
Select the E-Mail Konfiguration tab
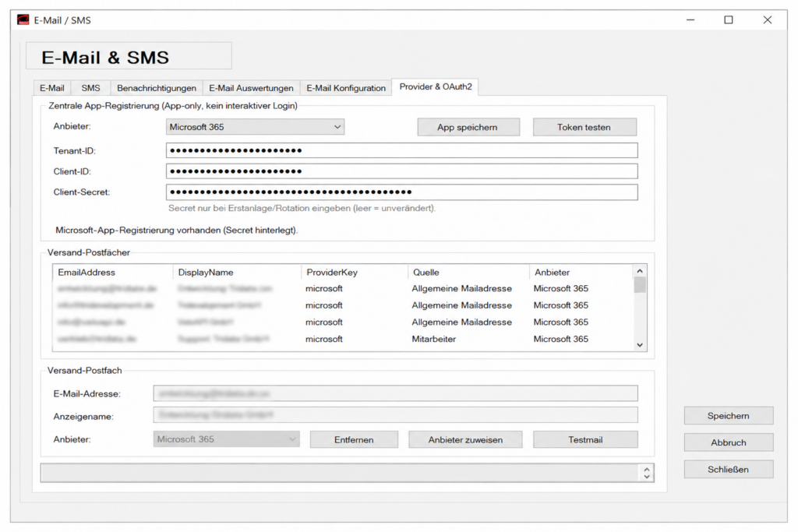click(x=345, y=88)
